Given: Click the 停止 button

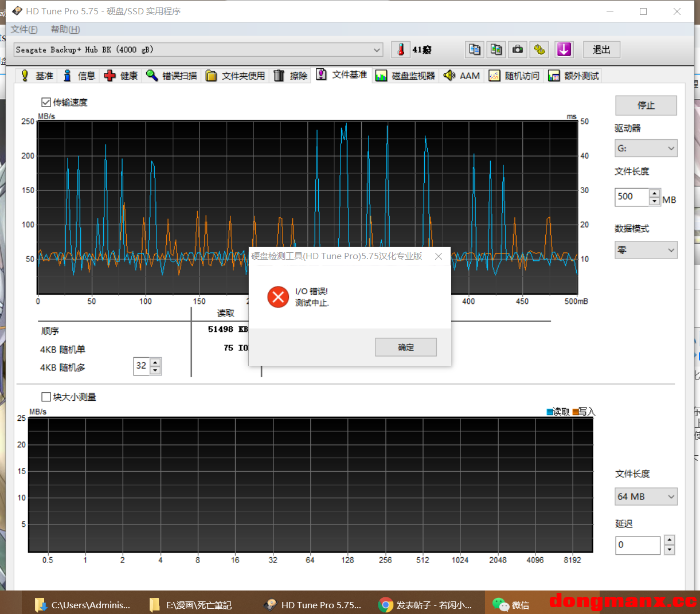Looking at the screenshot, I should tap(646, 105).
